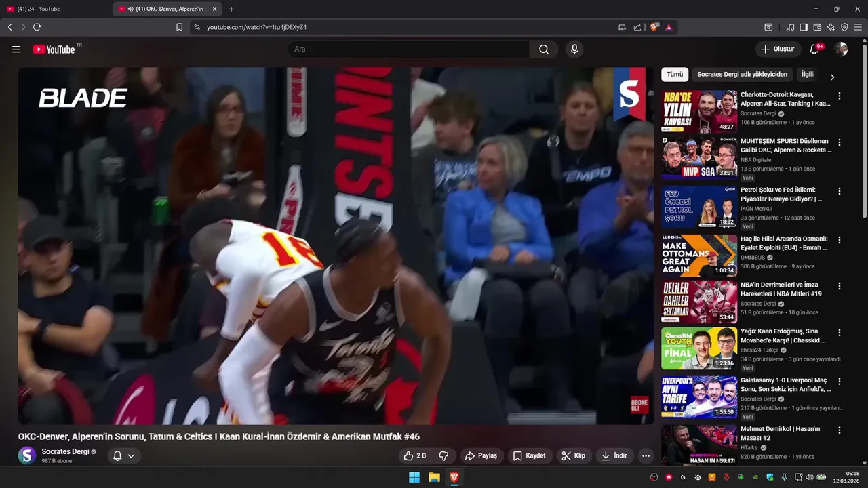Open the Leo AI sparkle icon
The image size is (868, 488).
click(831, 27)
